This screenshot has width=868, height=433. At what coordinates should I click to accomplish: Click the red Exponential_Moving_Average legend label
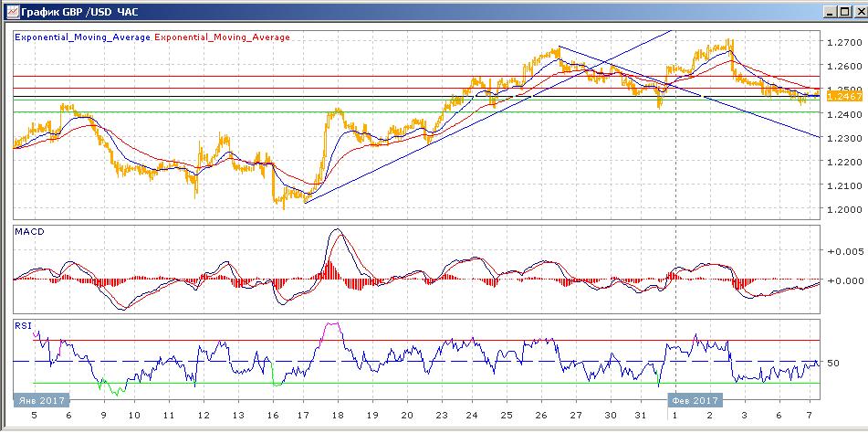point(223,37)
